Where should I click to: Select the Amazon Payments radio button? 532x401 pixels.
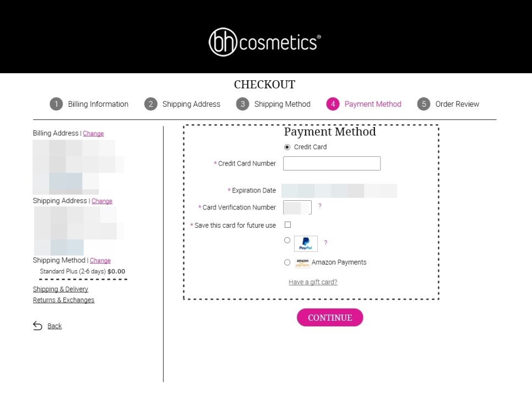click(x=287, y=262)
